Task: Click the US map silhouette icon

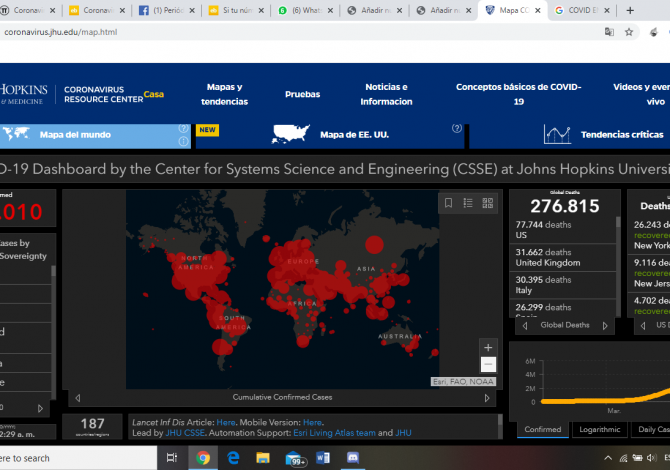Action: point(291,134)
